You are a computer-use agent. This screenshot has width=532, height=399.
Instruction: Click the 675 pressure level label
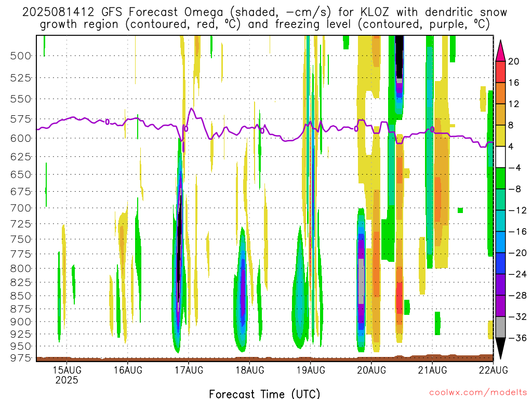coord(21,191)
